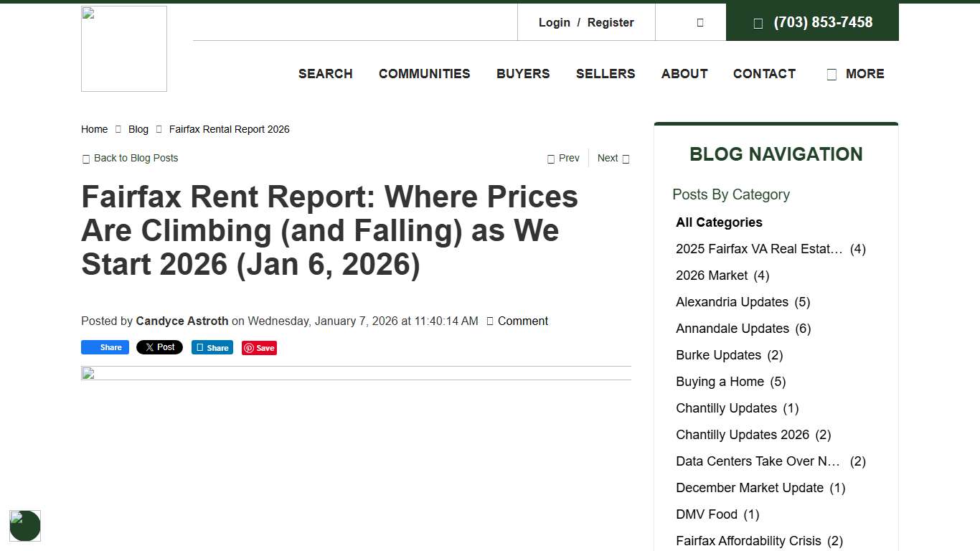Image resolution: width=980 pixels, height=551 pixels.
Task: Save the post to Pinterest
Action: [259, 347]
